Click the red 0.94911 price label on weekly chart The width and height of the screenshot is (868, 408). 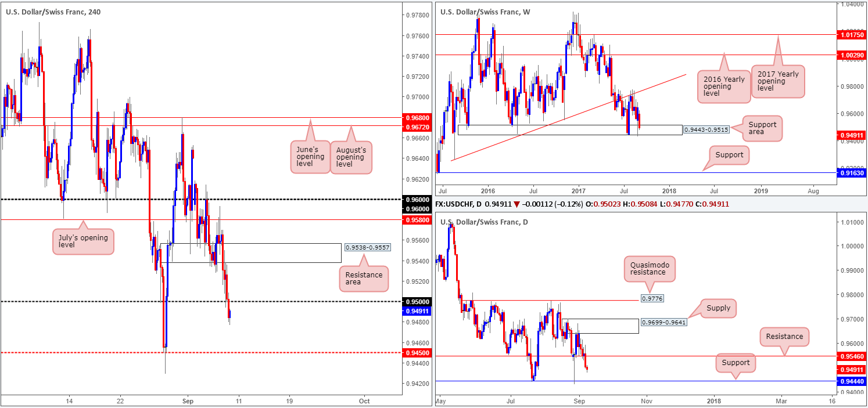coord(853,134)
